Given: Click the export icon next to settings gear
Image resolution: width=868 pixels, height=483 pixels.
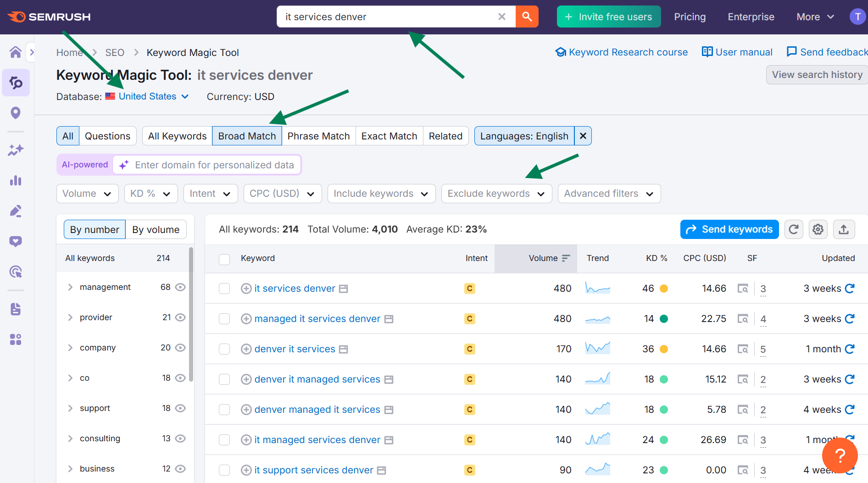Looking at the screenshot, I should click(844, 229).
